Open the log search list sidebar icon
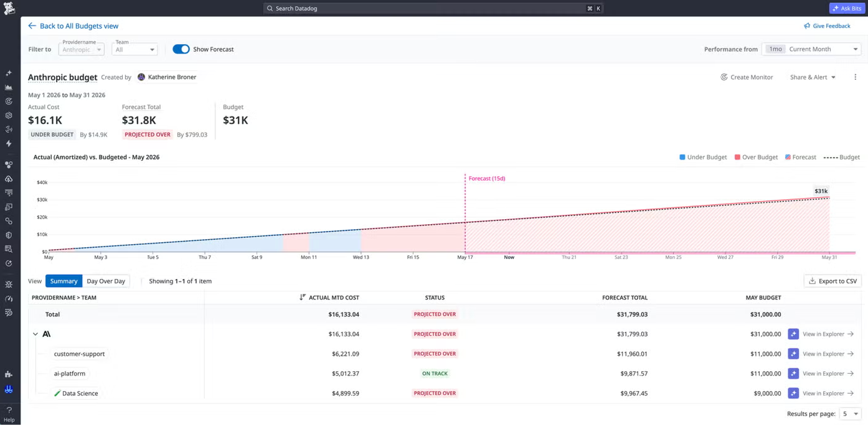The image size is (868, 426). 9,312
